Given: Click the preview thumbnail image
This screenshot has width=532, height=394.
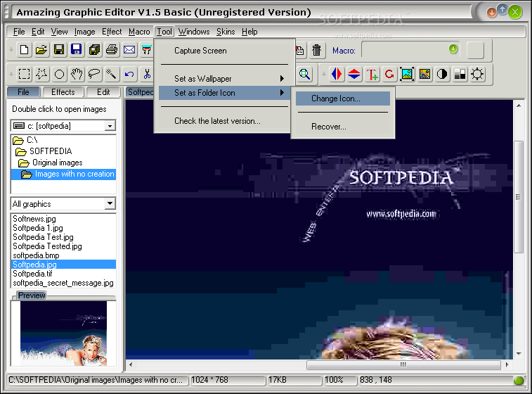Looking at the screenshot, I should point(63,333).
